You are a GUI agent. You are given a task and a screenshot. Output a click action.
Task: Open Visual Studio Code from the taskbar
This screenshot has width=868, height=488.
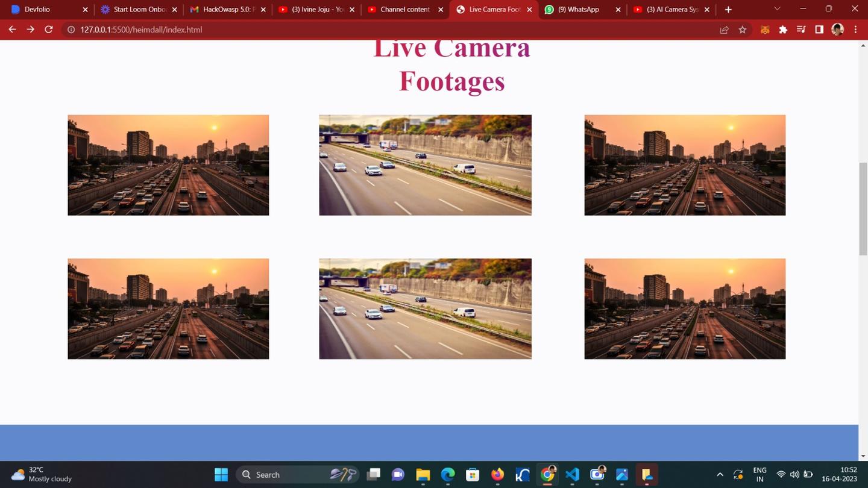(572, 475)
